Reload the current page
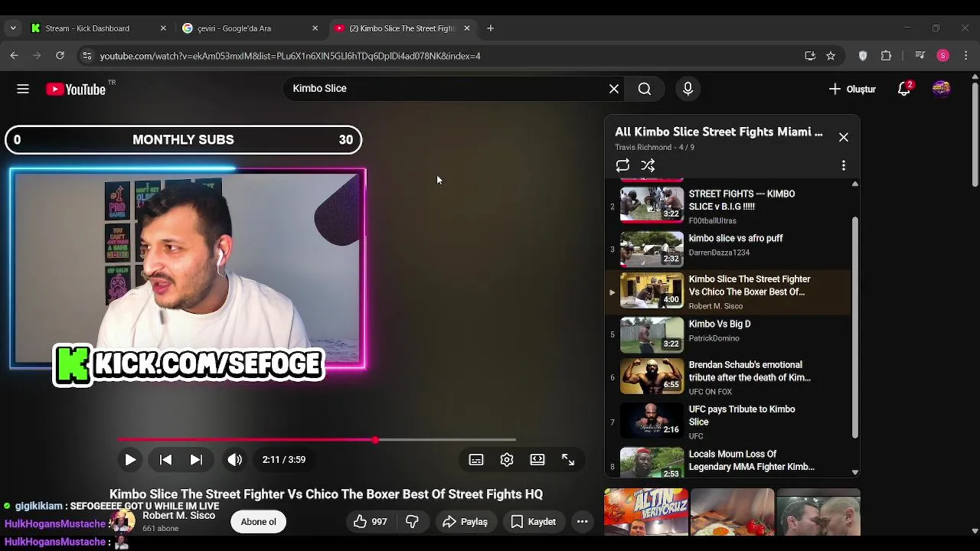Image resolution: width=980 pixels, height=551 pixels. (x=60, y=55)
